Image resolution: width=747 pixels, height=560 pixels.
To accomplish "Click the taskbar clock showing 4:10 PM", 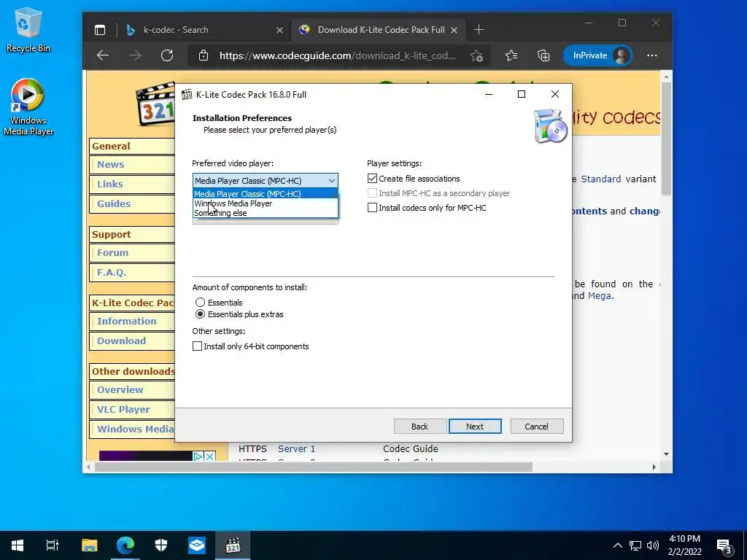I will [684, 545].
